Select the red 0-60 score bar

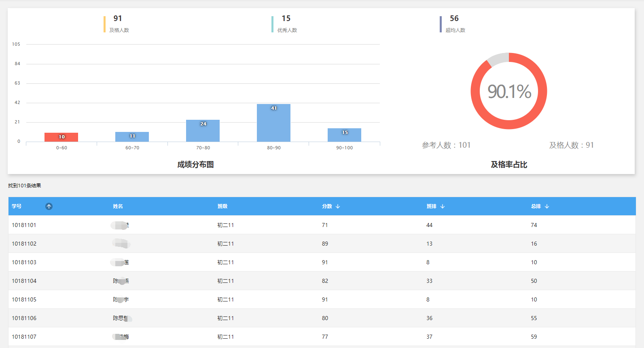(61, 137)
